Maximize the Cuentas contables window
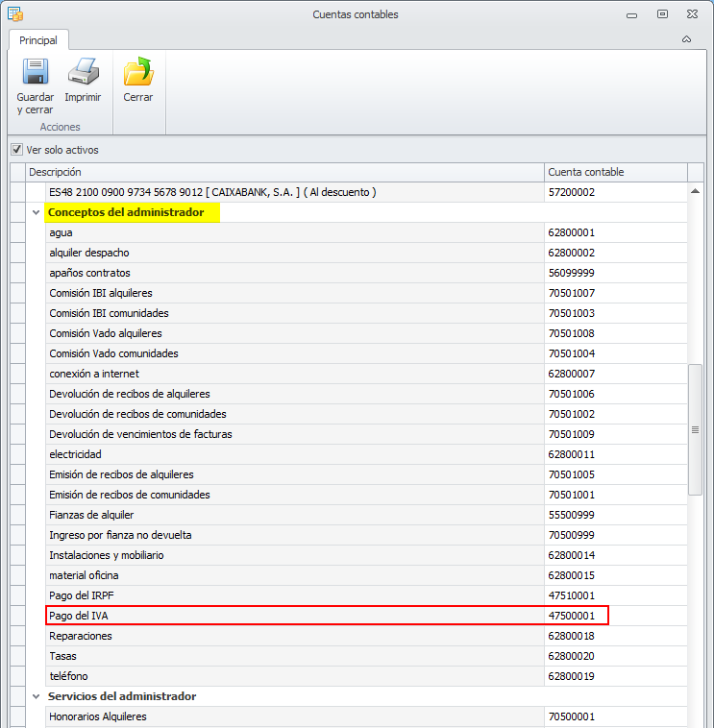 point(662,14)
